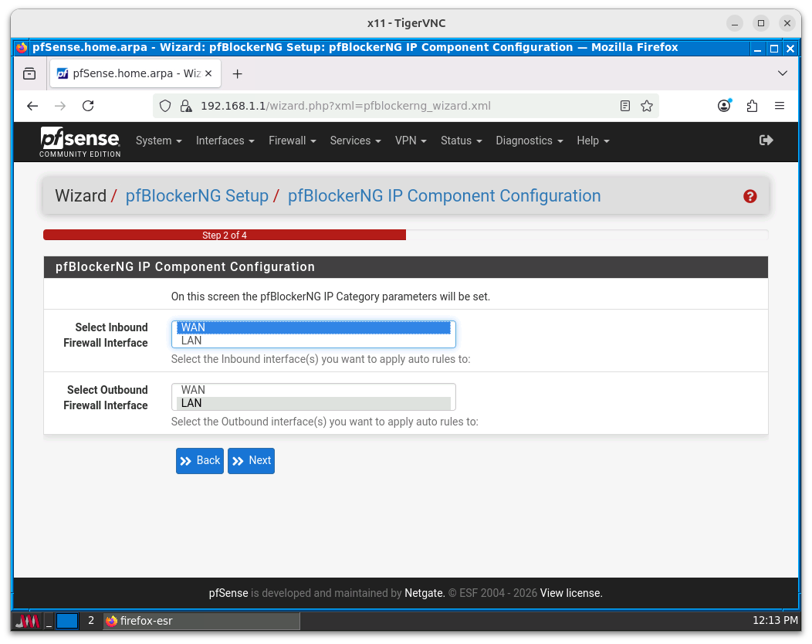Click the firefox-esr taskbar entry
This screenshot has height=644, width=812.
[201, 621]
